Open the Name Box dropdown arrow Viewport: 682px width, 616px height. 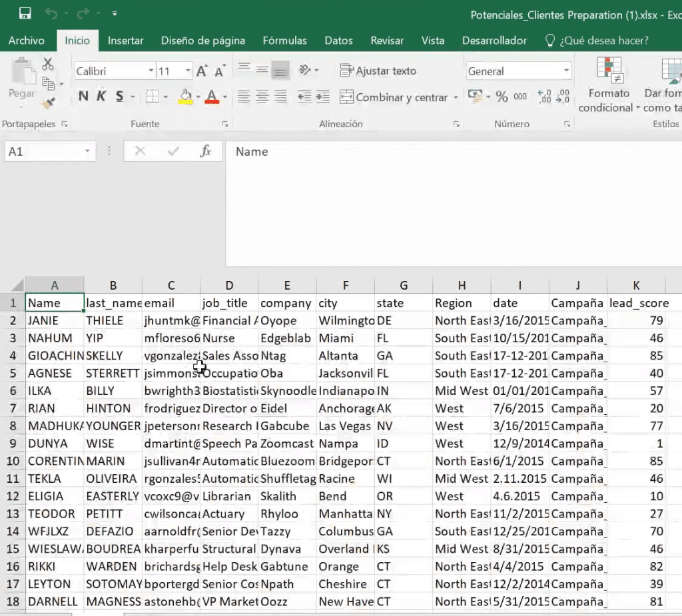[x=87, y=151]
